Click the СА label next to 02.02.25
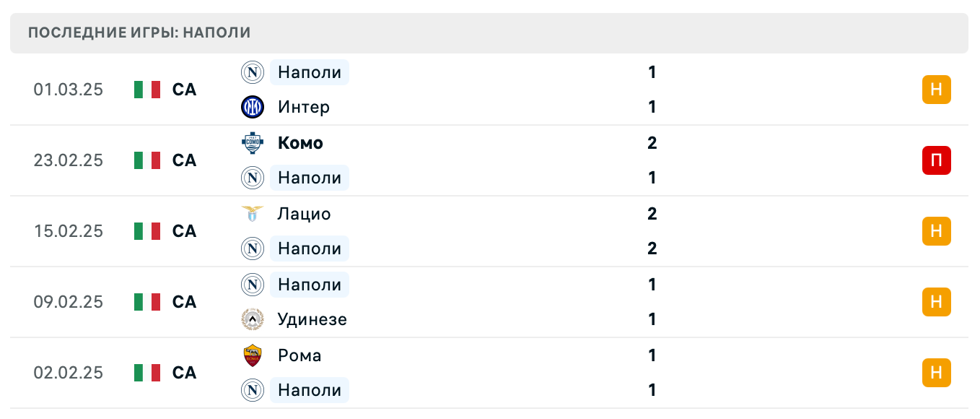This screenshot has height=419, width=980. 184,373
